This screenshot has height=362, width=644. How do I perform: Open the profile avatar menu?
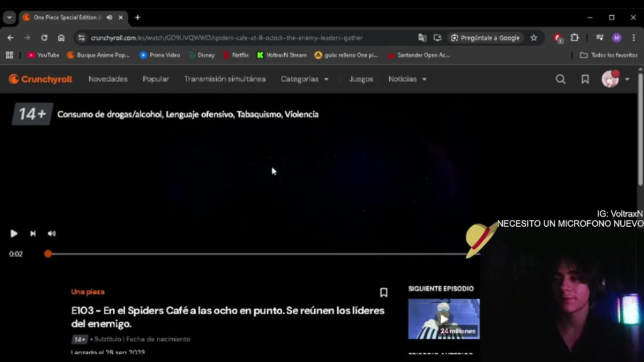pyautogui.click(x=610, y=79)
